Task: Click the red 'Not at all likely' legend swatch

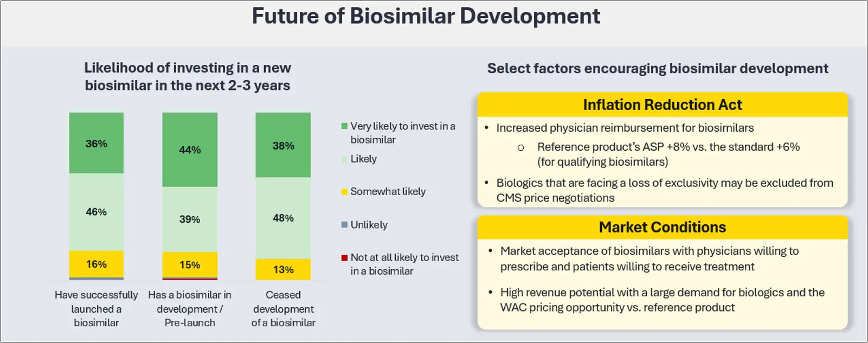Action: (344, 258)
